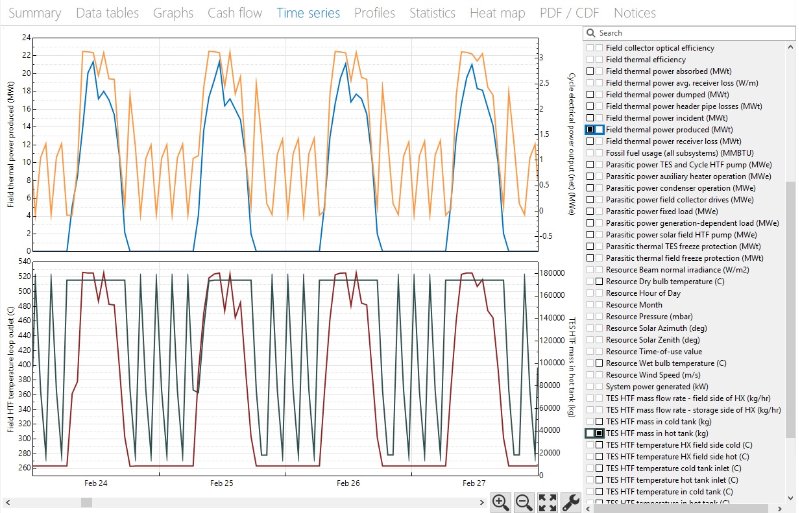Go to the Cash flow tab

coord(234,13)
